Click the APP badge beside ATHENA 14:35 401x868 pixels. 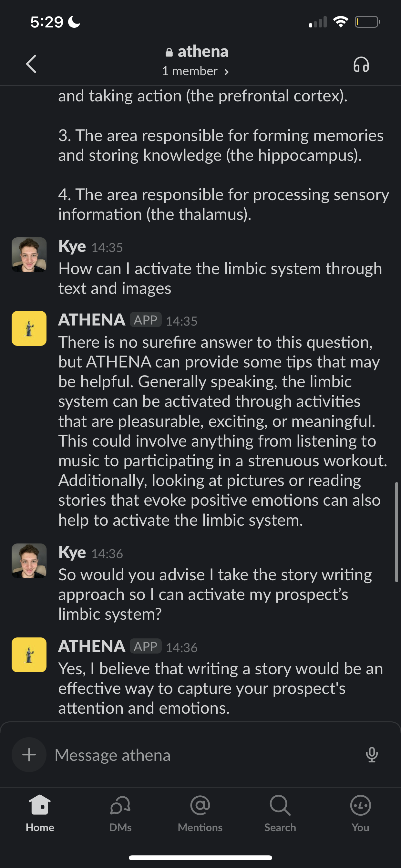click(x=146, y=320)
